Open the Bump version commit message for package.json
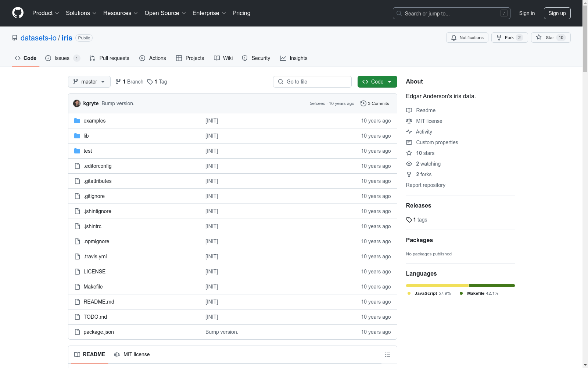 (x=222, y=332)
